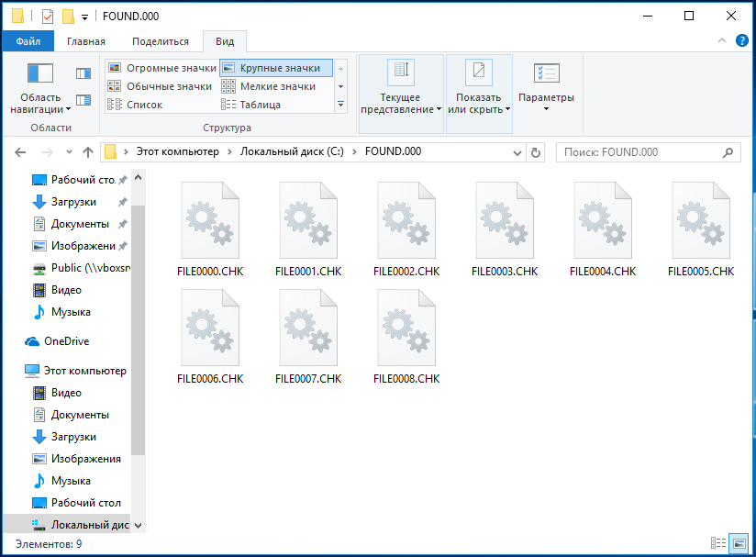Click navigation pane scroll down arrow
The width and height of the screenshot is (756, 557).
coord(138,526)
